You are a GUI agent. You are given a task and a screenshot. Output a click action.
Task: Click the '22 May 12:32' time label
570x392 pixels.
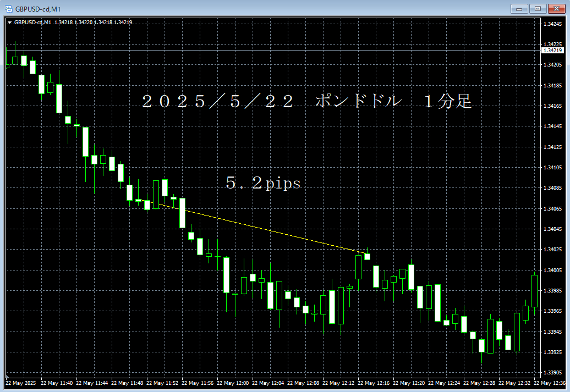click(x=514, y=383)
